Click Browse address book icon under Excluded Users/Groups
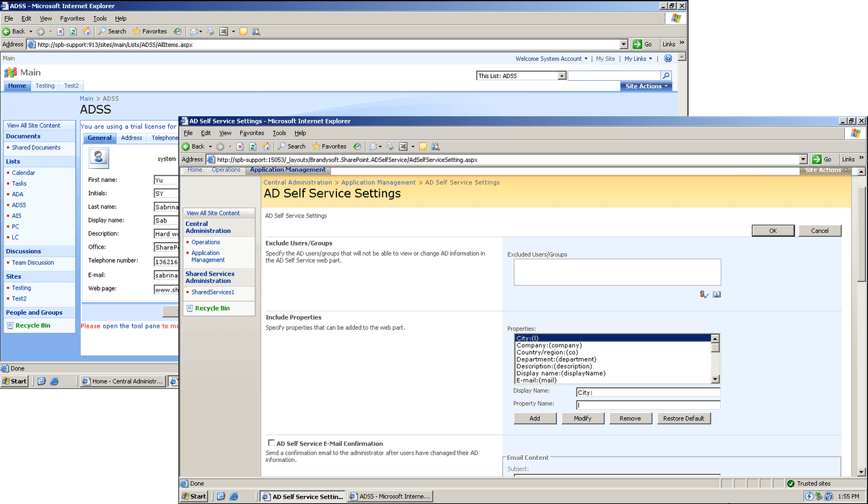 [x=717, y=294]
